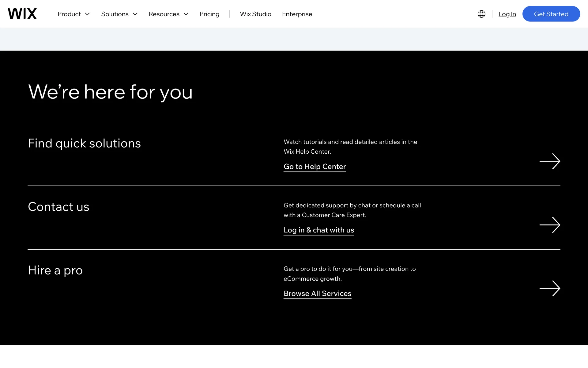The image size is (588, 368).
Task: Go to Wix Studio in the navigation
Action: 255,14
